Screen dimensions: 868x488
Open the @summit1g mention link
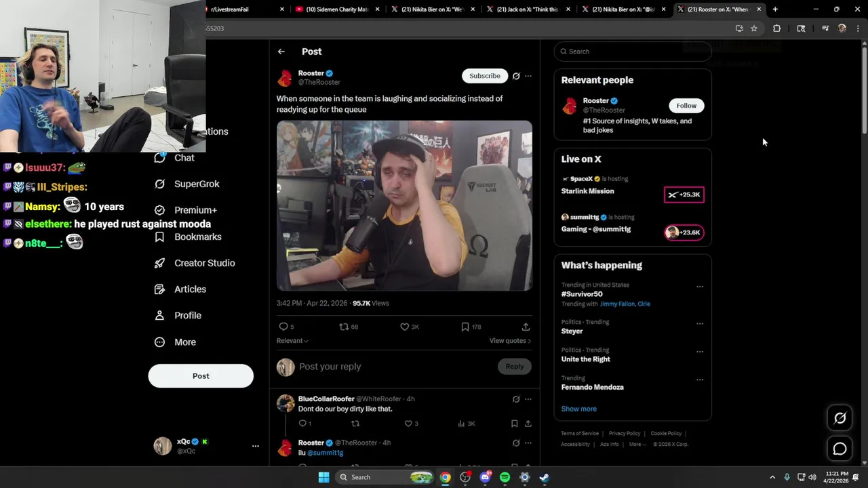[325, 453]
